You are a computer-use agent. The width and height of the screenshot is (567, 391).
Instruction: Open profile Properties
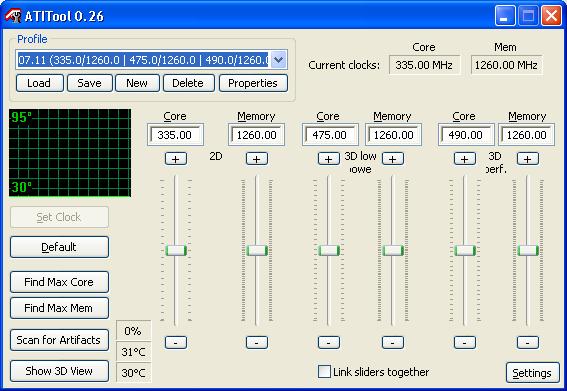(253, 83)
